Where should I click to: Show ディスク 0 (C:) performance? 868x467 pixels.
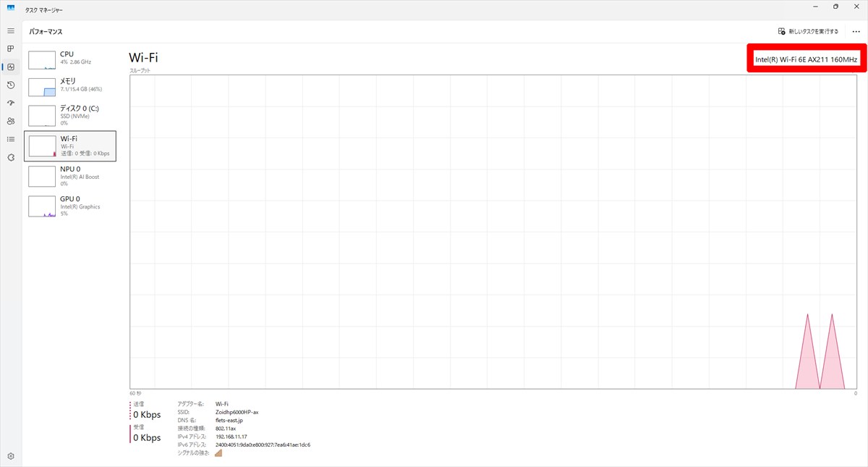click(70, 116)
